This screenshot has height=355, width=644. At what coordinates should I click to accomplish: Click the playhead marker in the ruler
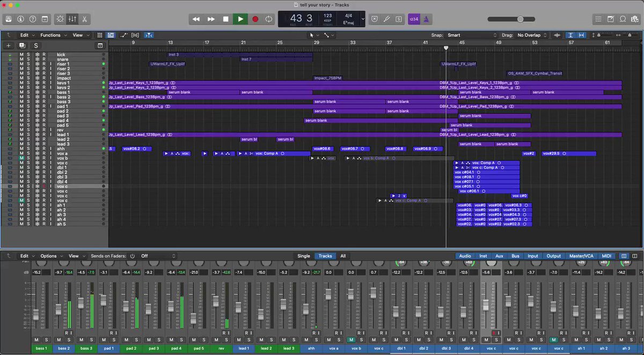tap(446, 48)
